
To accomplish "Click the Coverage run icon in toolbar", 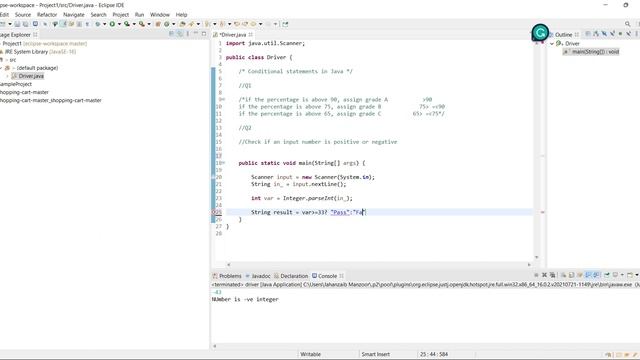I will click(127, 24).
